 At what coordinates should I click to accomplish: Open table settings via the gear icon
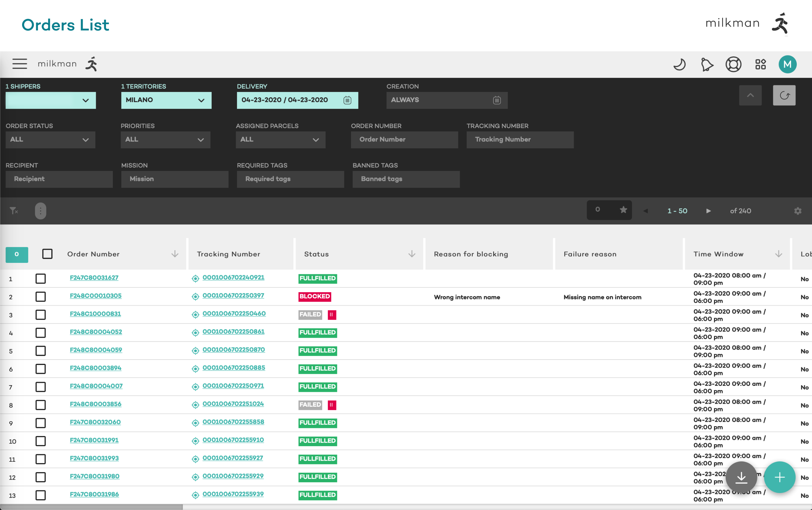click(798, 211)
